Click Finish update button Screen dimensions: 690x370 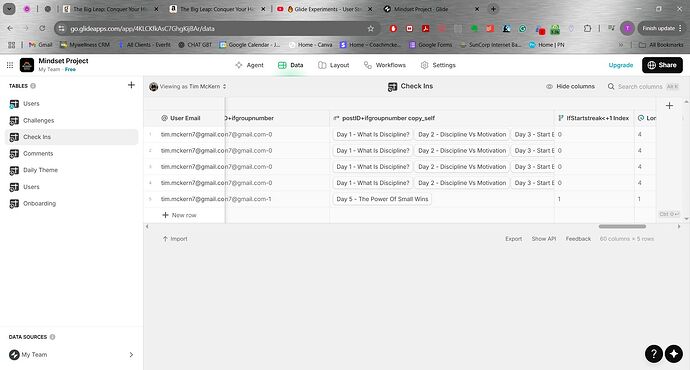click(662, 29)
